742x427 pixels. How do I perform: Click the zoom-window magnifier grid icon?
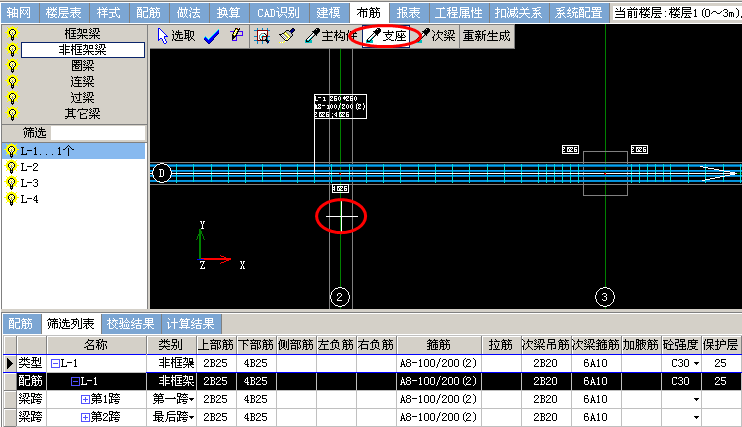[x=262, y=36]
